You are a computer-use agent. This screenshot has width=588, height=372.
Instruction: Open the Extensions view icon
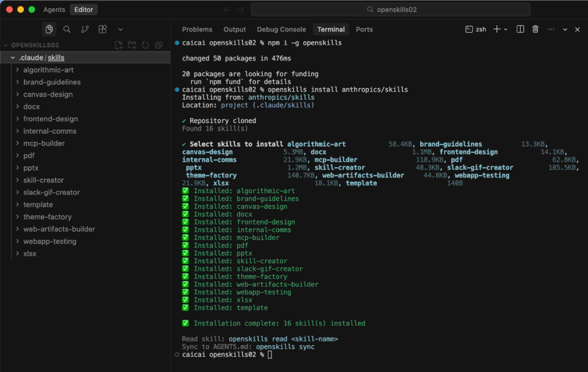coord(103,29)
